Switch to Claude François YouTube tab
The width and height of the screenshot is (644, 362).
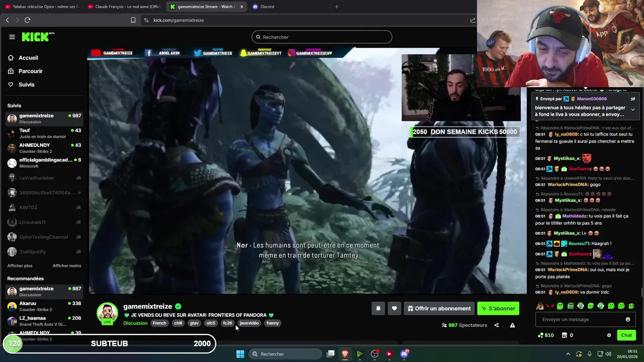click(x=124, y=7)
